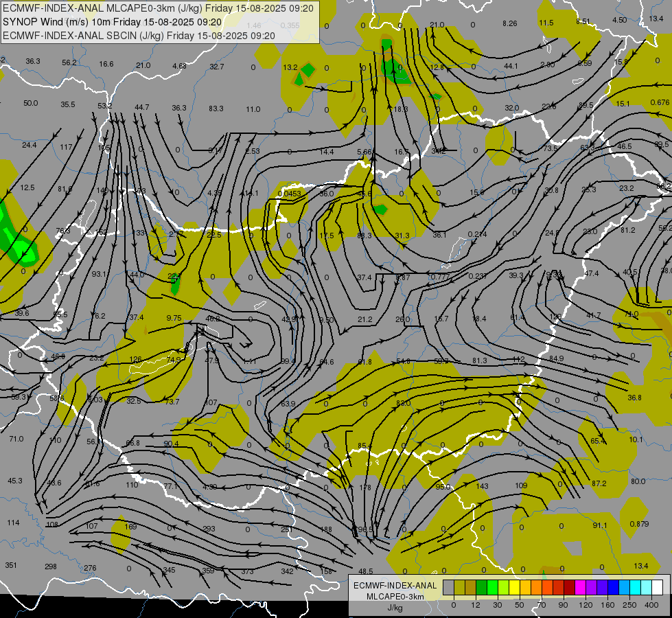Click the map value '56.2'
The width and height of the screenshot is (672, 618).
click(69, 62)
